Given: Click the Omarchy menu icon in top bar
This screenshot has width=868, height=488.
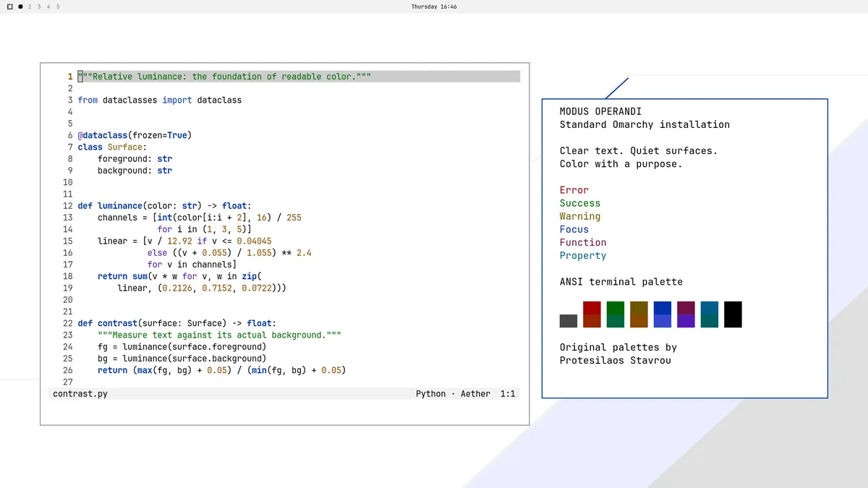Looking at the screenshot, I should pos(10,7).
